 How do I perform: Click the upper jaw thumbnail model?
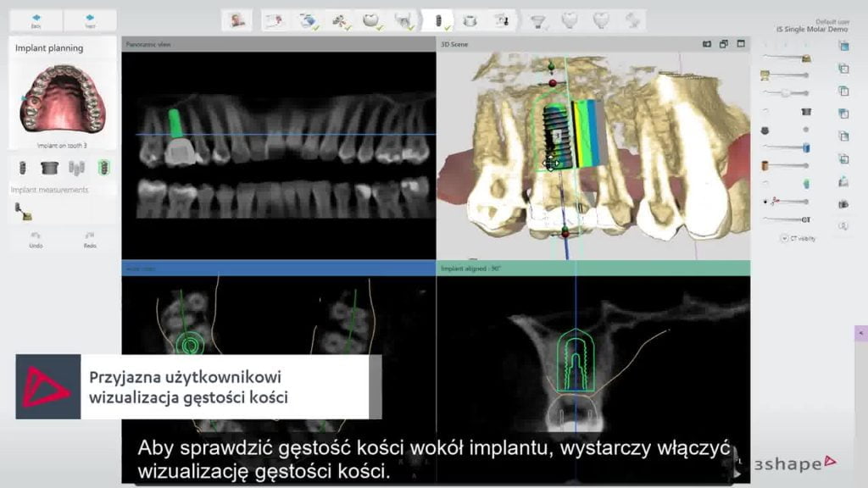point(63,99)
